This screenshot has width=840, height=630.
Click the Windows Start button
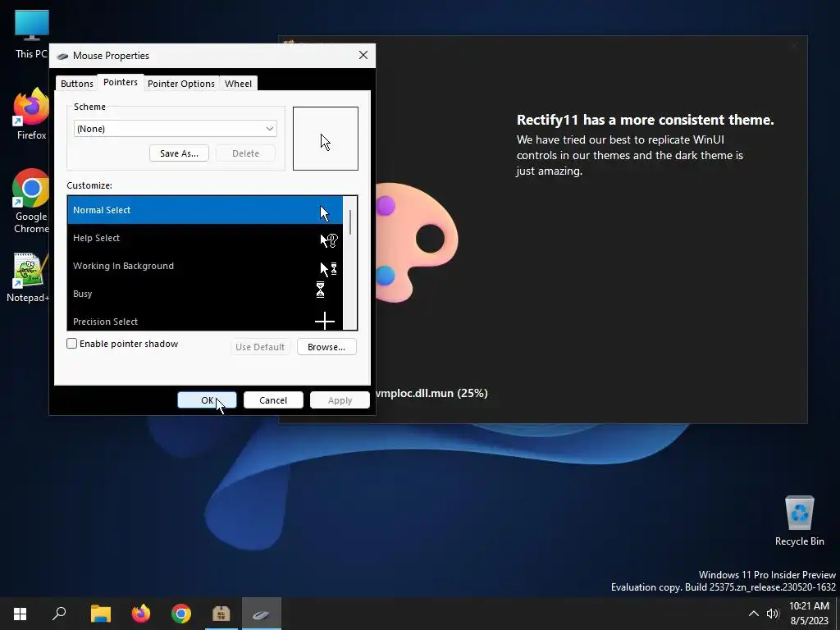[x=20, y=614]
